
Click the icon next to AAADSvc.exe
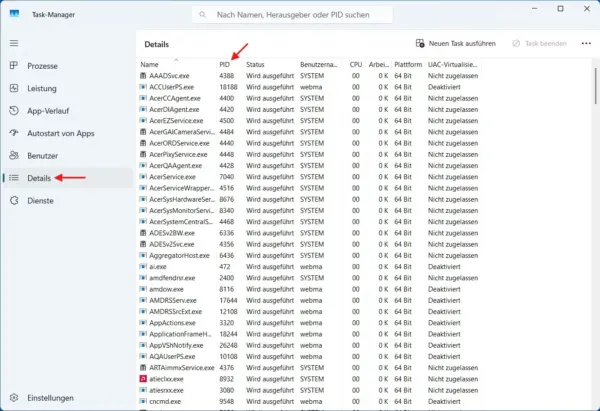coord(143,76)
